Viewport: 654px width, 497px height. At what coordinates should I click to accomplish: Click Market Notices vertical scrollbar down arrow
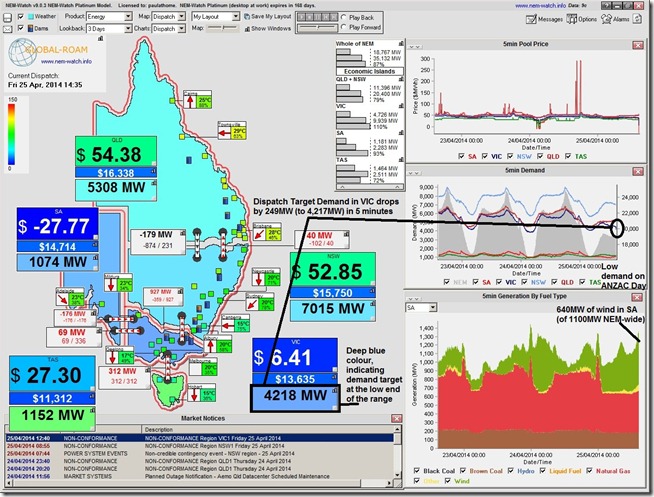point(397,474)
